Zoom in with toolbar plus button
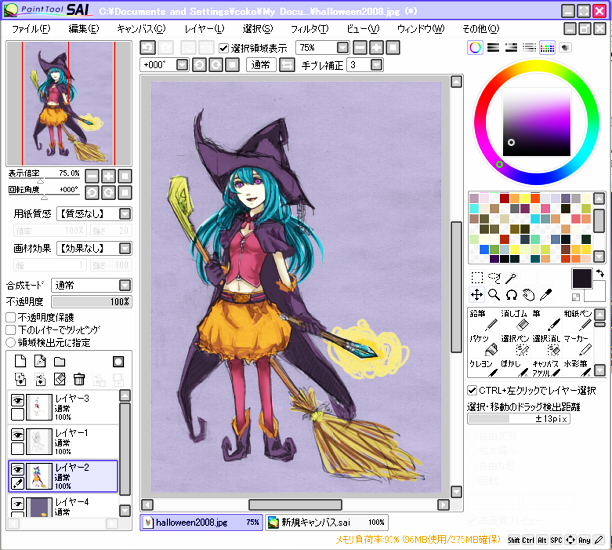612x550 pixels. tap(377, 48)
